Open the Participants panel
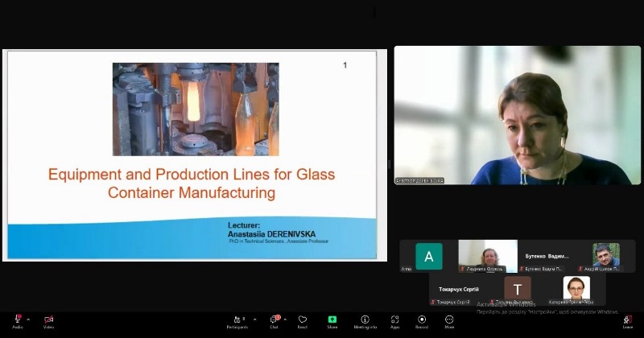This screenshot has height=338, width=644. pos(237,322)
